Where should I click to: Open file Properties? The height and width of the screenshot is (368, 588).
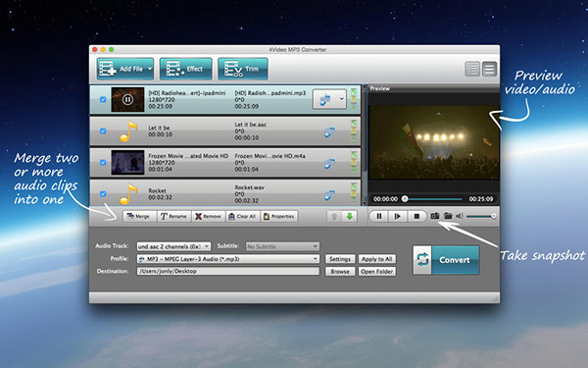(279, 216)
